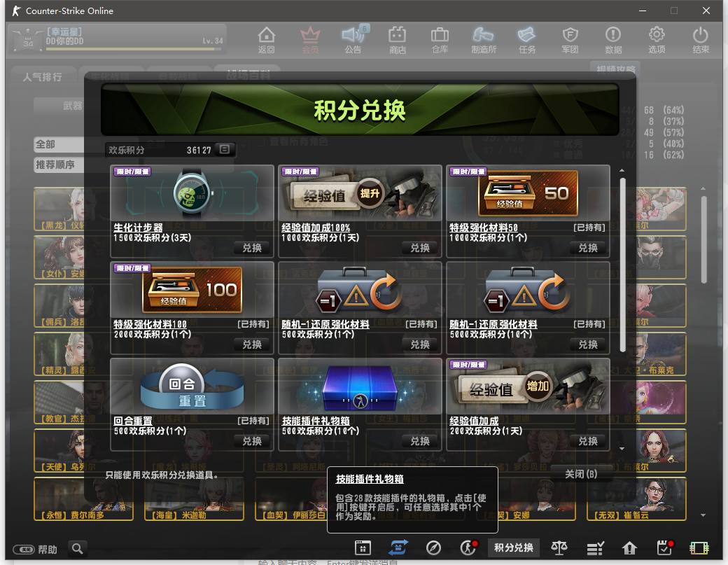Image resolution: width=728 pixels, height=565 pixels.
Task: Select the 武器 tab in background window
Action: [72, 106]
